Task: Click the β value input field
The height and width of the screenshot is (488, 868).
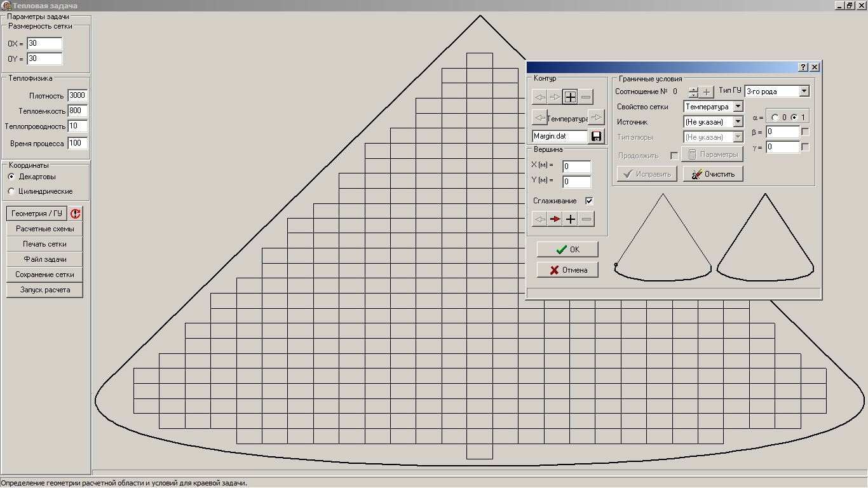Action: (x=782, y=132)
